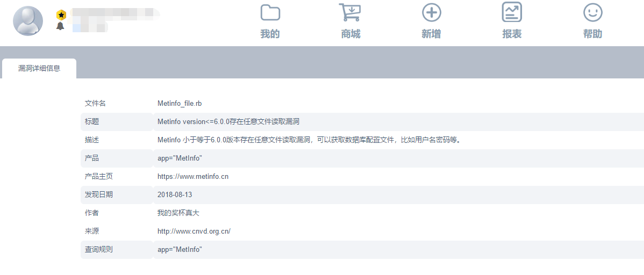Click the 查询规则 value app="MetInfo"
Screen dimensions: 644x275
(180, 249)
